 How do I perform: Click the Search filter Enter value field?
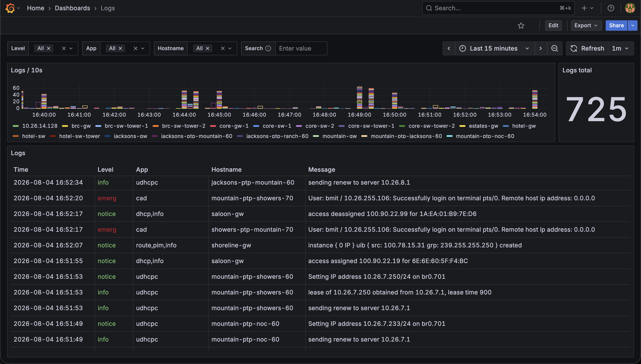tap(301, 48)
